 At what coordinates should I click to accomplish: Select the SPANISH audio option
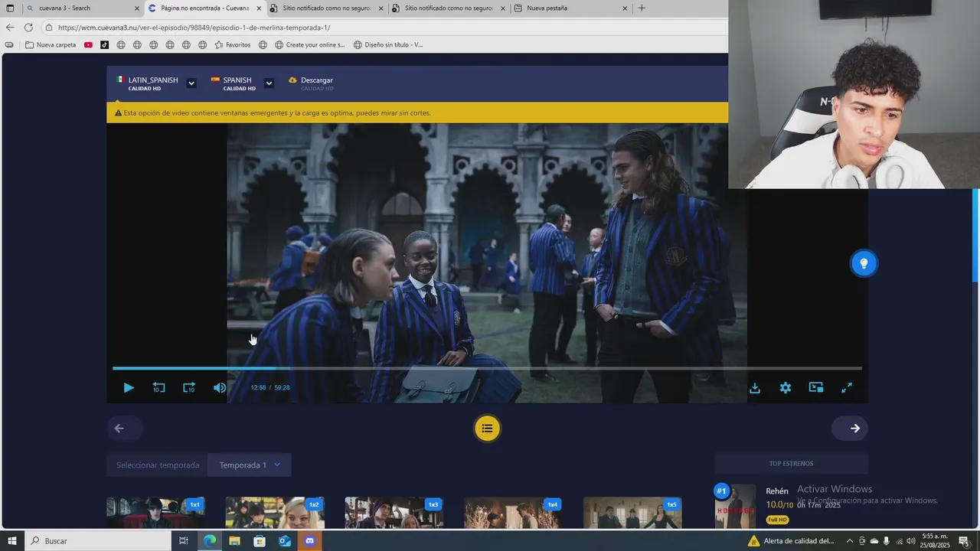(234, 83)
